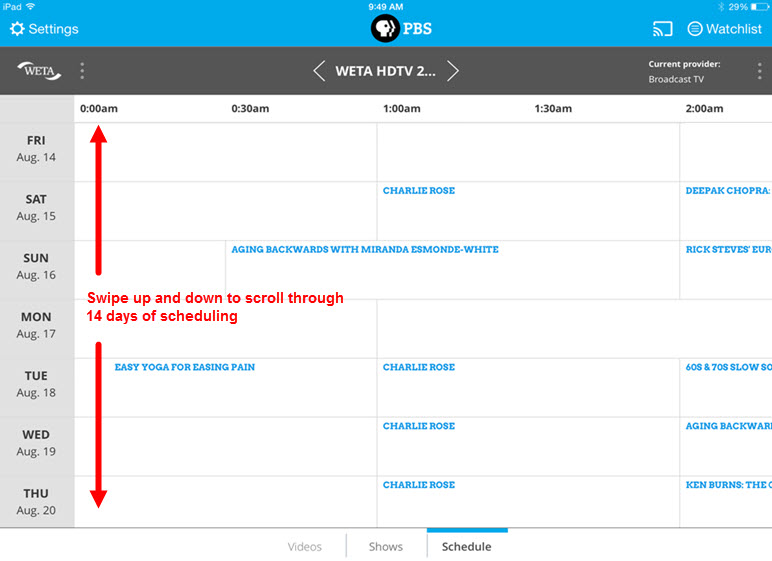Image resolution: width=772 pixels, height=561 pixels.
Task: Tap the Bluetooth icon in status bar
Action: tap(721, 7)
